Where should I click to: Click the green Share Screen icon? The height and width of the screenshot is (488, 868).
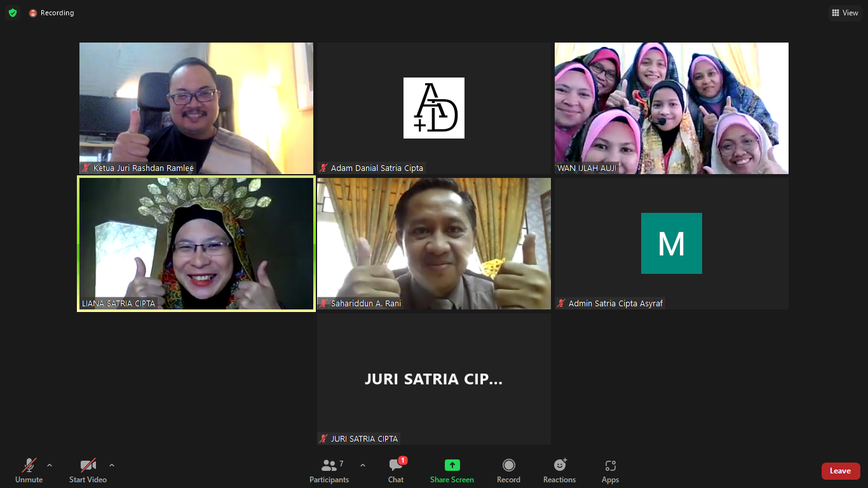point(452,465)
